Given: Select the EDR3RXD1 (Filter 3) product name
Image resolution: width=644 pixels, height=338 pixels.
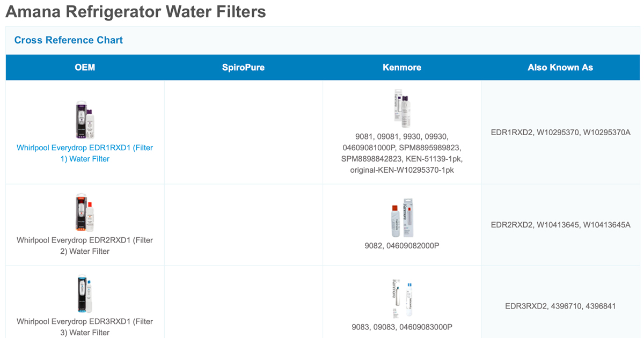Looking at the screenshot, I should coord(84,327).
